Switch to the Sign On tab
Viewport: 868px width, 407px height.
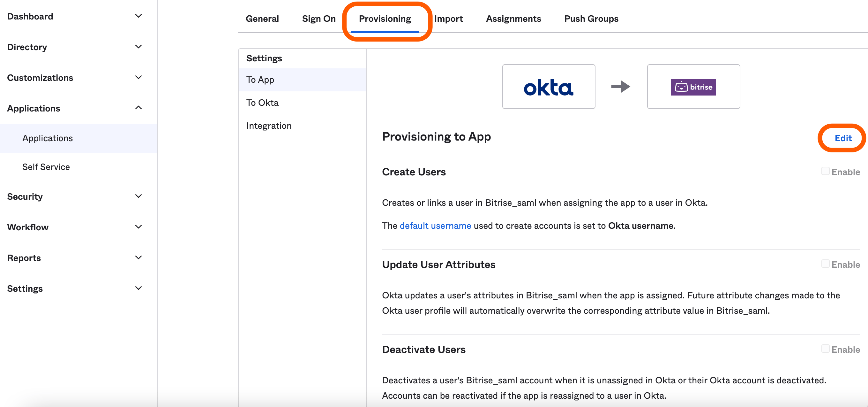point(318,19)
